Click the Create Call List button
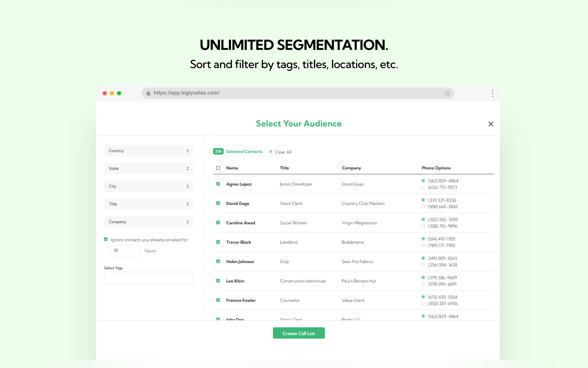The image size is (588, 368). point(298,333)
